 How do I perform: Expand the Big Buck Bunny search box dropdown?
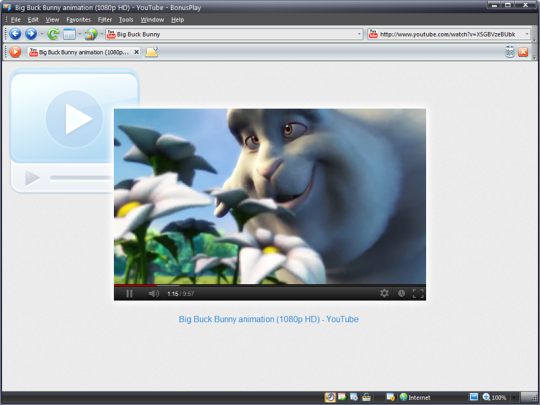tap(359, 34)
